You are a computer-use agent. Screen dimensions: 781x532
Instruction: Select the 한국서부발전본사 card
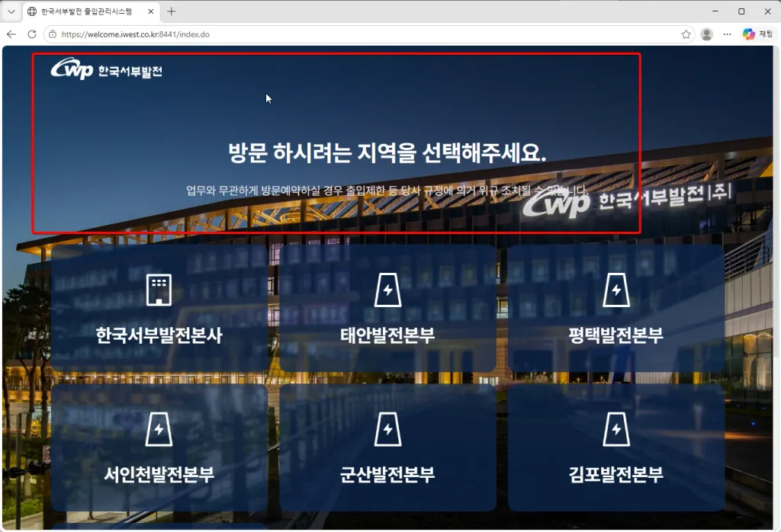[x=159, y=308]
